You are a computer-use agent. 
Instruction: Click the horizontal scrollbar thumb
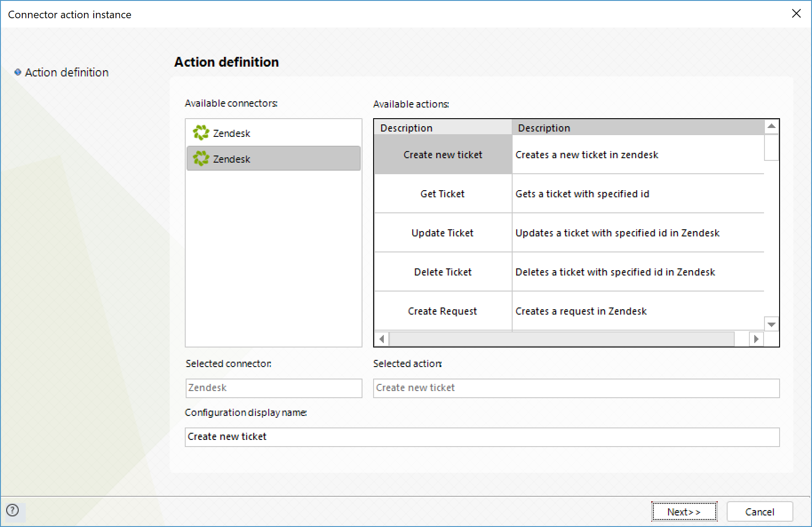562,339
